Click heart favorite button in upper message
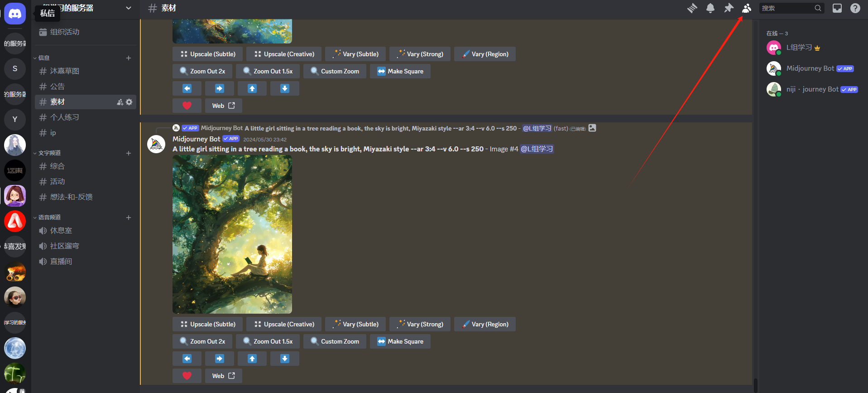 [187, 106]
